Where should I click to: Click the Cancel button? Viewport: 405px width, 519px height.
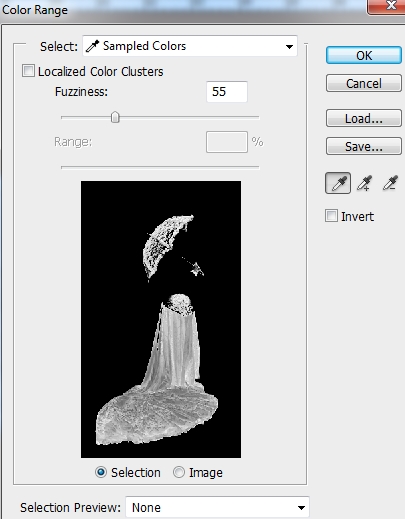[364, 83]
